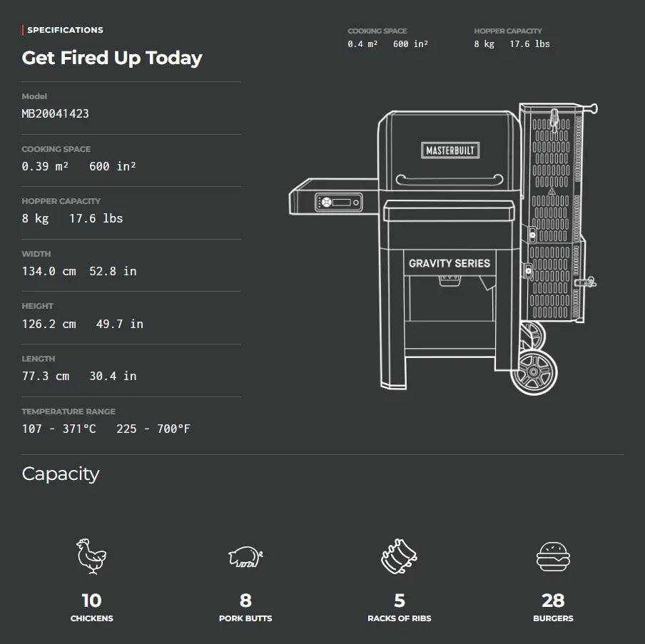Click the 49.7 in height value
645x644 pixels.
[119, 324]
